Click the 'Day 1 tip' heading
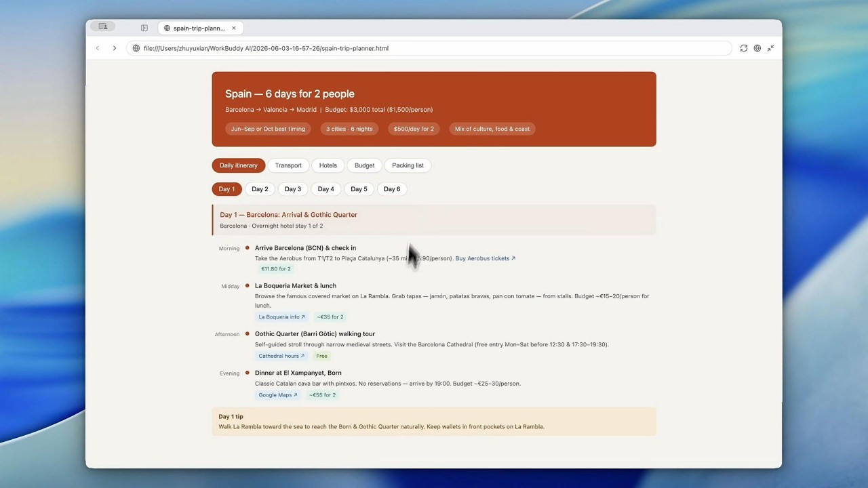Viewport: 868px width, 488px height. [x=231, y=417]
